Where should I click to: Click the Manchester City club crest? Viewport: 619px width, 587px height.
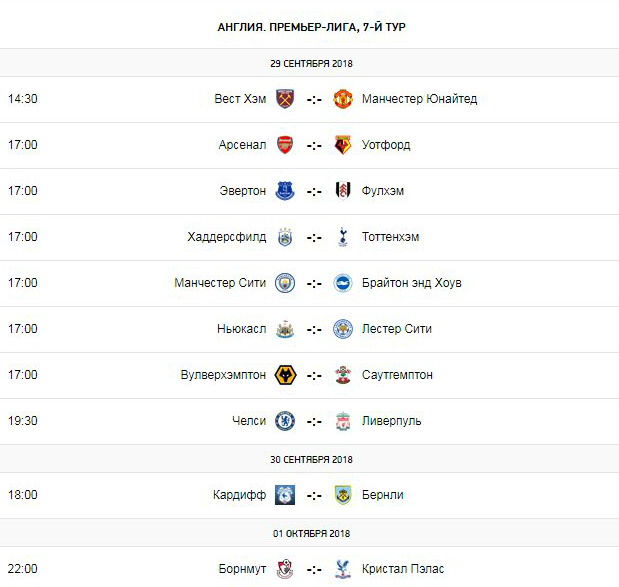285,283
